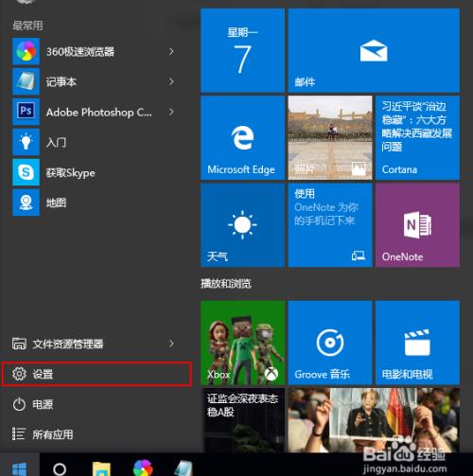The image size is (473, 476).
Task: Click the 设置 menu label
Action: pyautogui.click(x=43, y=374)
